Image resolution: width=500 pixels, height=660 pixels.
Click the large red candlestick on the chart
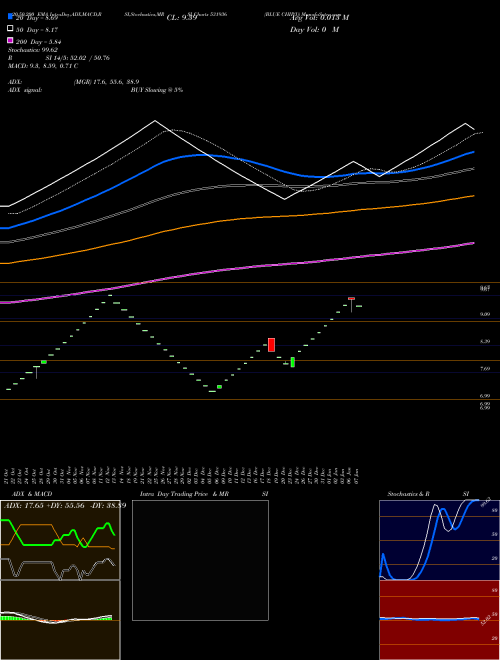pyautogui.click(x=271, y=345)
